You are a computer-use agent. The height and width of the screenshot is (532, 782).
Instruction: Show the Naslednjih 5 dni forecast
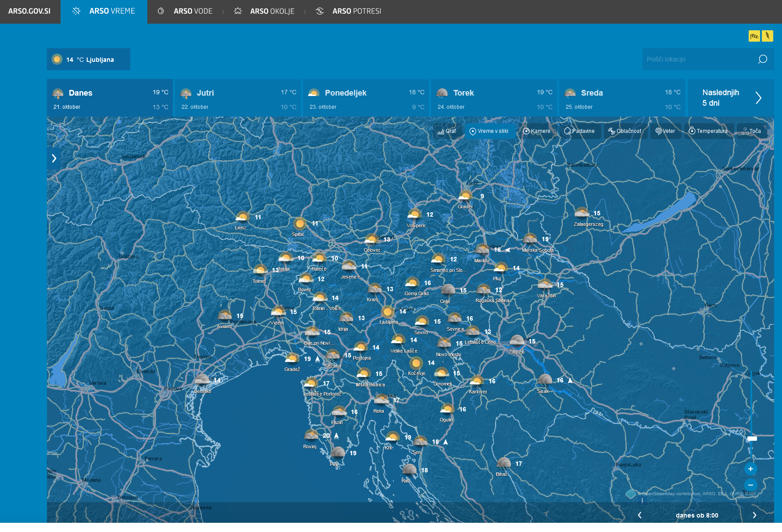click(x=731, y=98)
